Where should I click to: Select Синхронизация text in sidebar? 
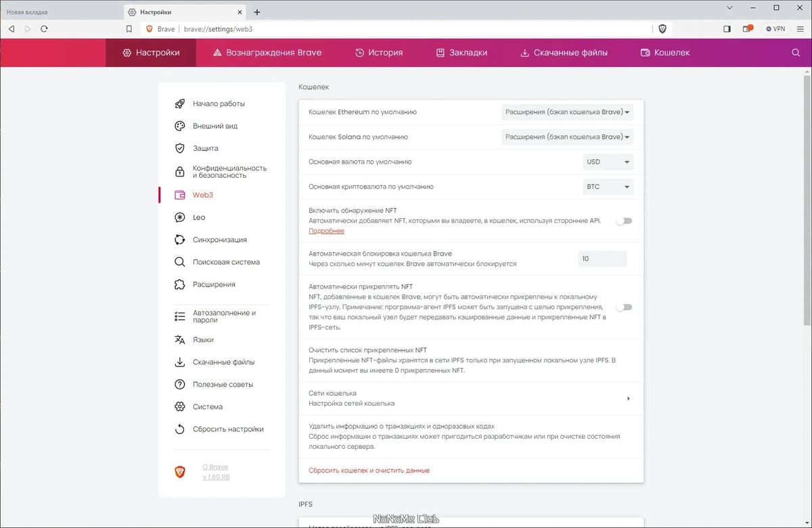tap(220, 240)
